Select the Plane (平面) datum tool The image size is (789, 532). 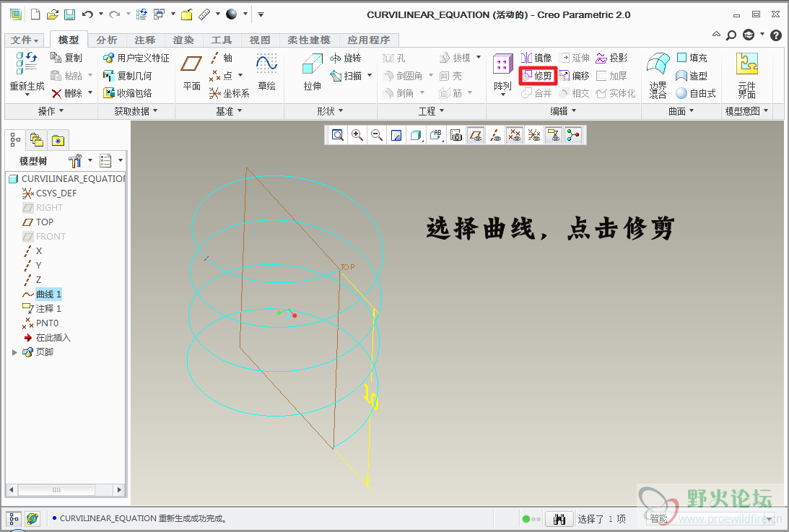[192, 73]
